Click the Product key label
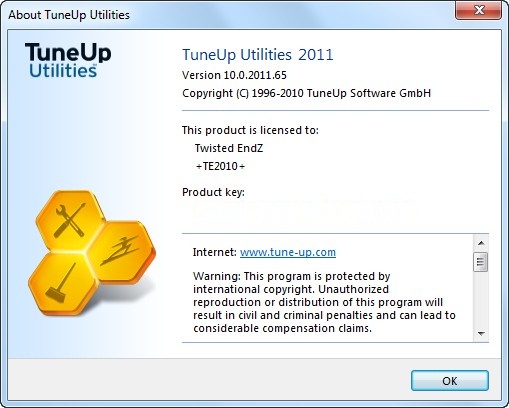 point(213,192)
